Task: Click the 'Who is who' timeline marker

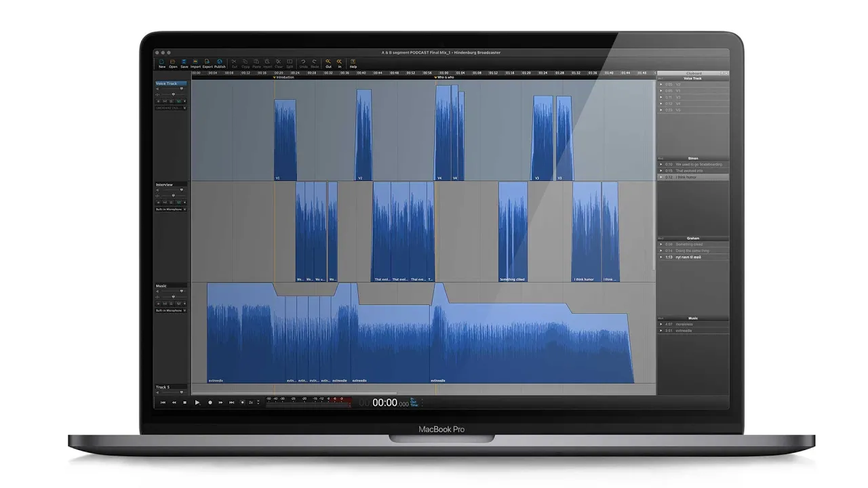Action: [x=444, y=77]
